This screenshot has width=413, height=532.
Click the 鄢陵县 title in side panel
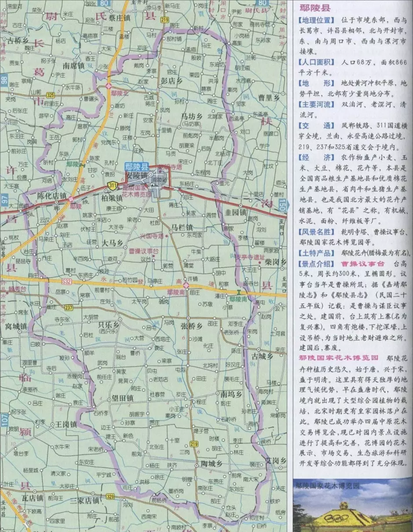point(314,8)
